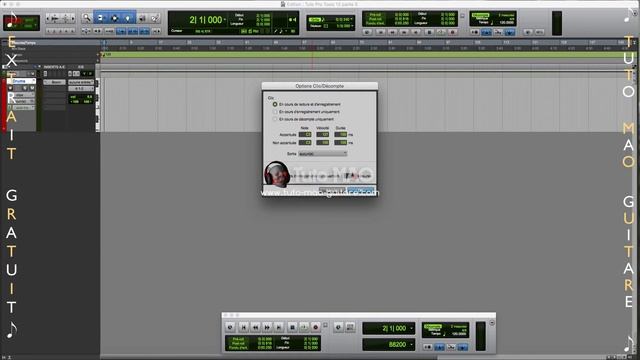Click the unaccented Duration field
The height and width of the screenshot is (360, 640).
[x=340, y=142]
